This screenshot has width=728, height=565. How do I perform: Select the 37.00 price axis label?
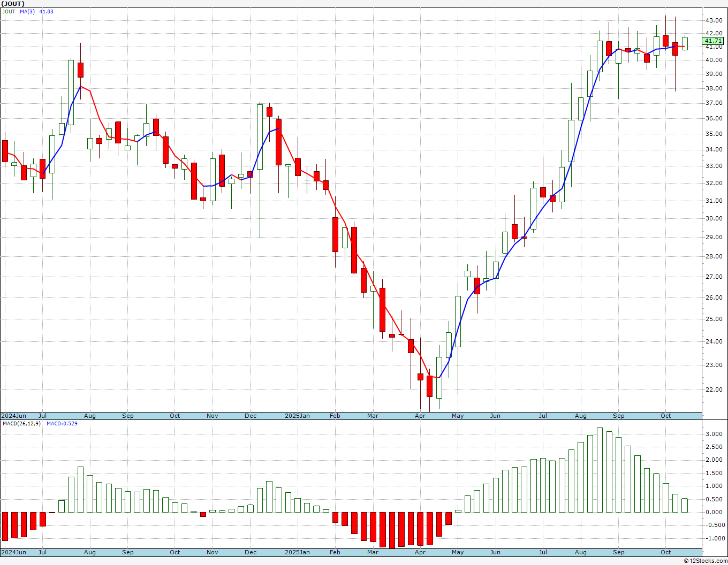pos(714,103)
